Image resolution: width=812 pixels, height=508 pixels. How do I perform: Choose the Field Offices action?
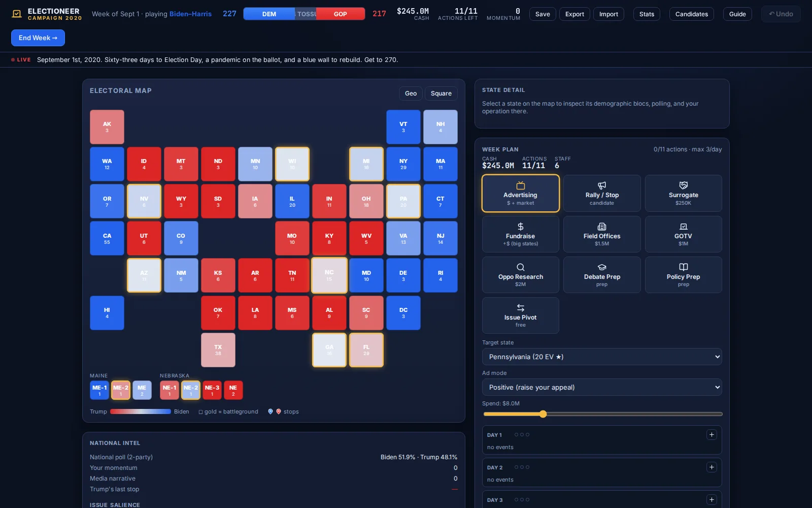(602, 234)
